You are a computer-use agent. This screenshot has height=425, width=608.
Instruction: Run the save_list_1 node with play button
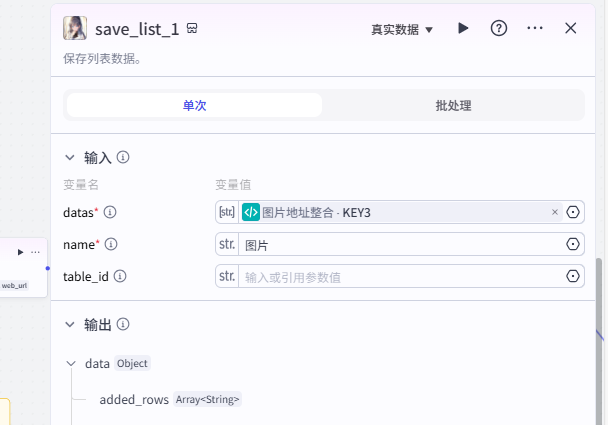click(463, 28)
